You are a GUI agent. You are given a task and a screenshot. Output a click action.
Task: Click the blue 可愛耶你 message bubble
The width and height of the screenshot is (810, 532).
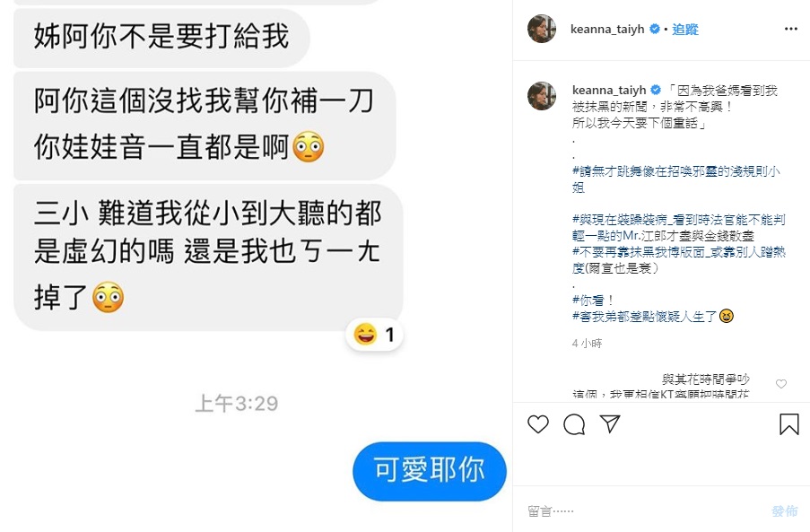[x=430, y=471]
